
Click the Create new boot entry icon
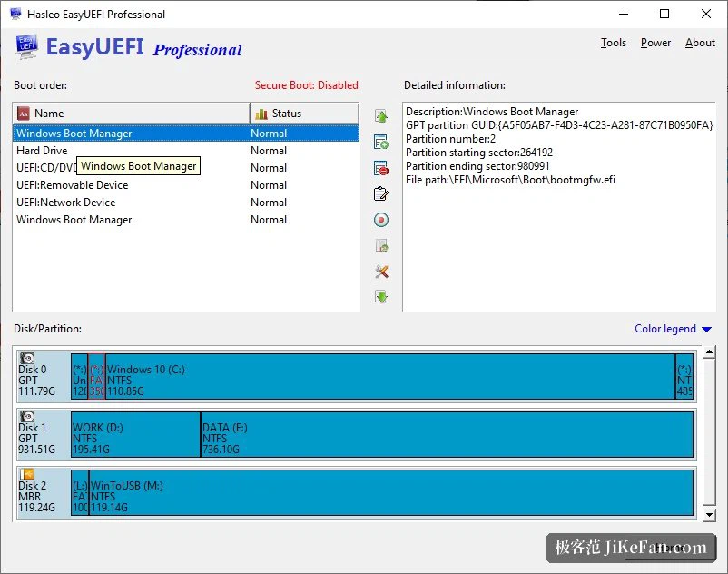(x=381, y=142)
